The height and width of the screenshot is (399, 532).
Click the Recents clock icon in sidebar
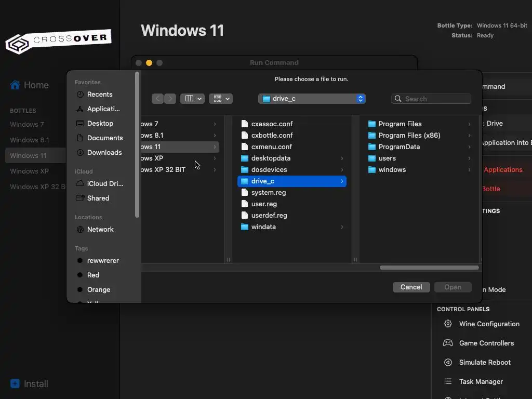(x=80, y=95)
